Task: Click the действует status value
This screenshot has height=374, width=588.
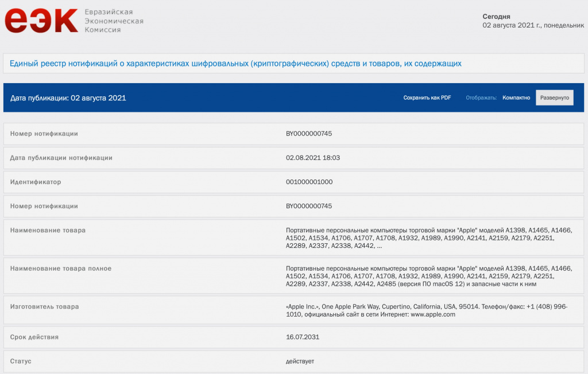Action: click(300, 361)
